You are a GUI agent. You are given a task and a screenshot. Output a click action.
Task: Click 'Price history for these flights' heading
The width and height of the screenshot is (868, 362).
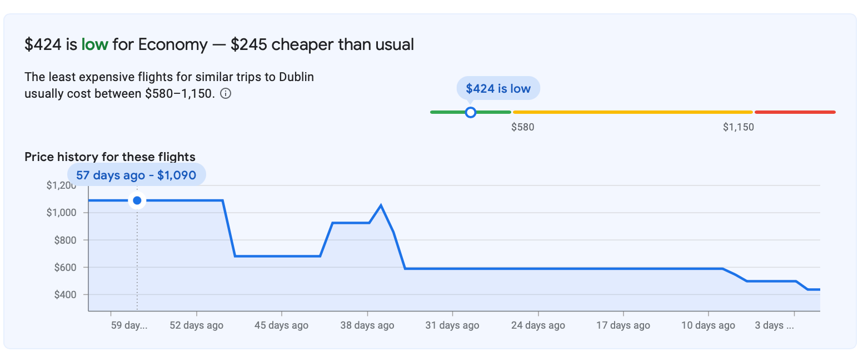click(110, 157)
